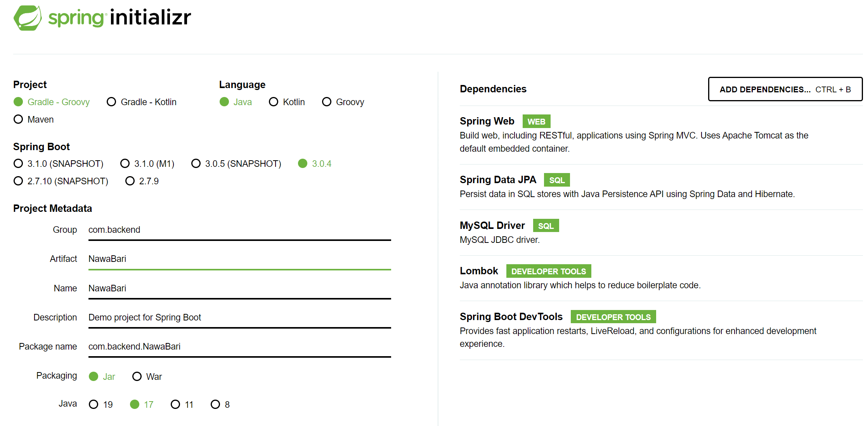Edit the Artifact text field
This screenshot has height=426, width=868.
click(239, 259)
